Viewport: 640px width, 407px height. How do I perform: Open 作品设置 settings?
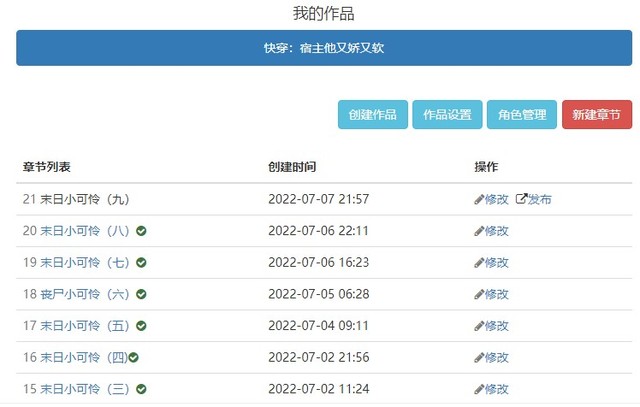click(447, 115)
